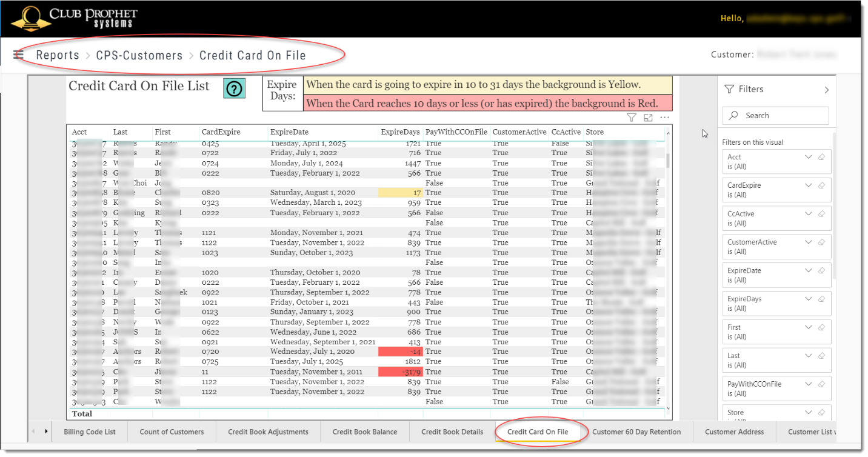Viewport: 868px width, 457px height.
Task: Open focus mode for the table
Action: coord(648,118)
